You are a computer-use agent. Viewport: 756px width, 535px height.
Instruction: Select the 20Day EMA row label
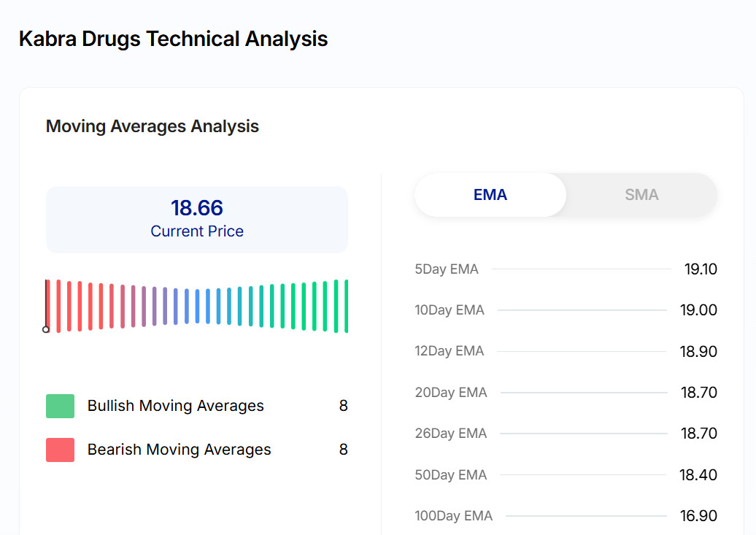pyautogui.click(x=451, y=393)
